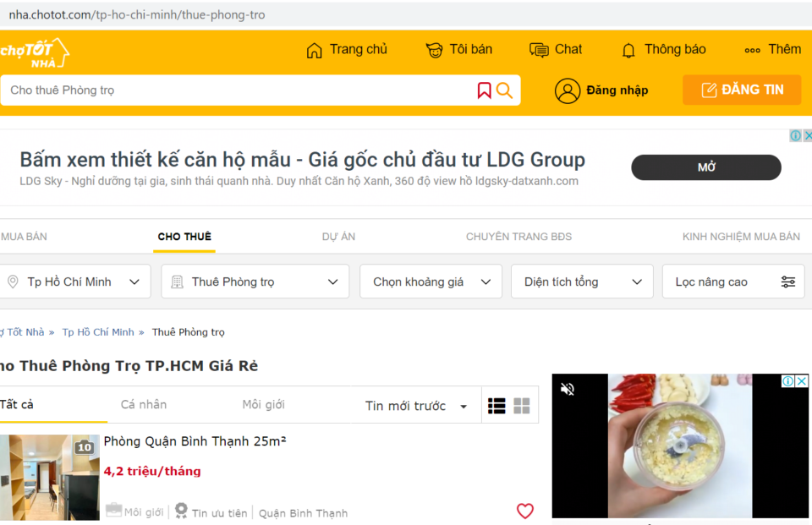Select the Dự án tab
The width and height of the screenshot is (812, 525).
click(338, 237)
